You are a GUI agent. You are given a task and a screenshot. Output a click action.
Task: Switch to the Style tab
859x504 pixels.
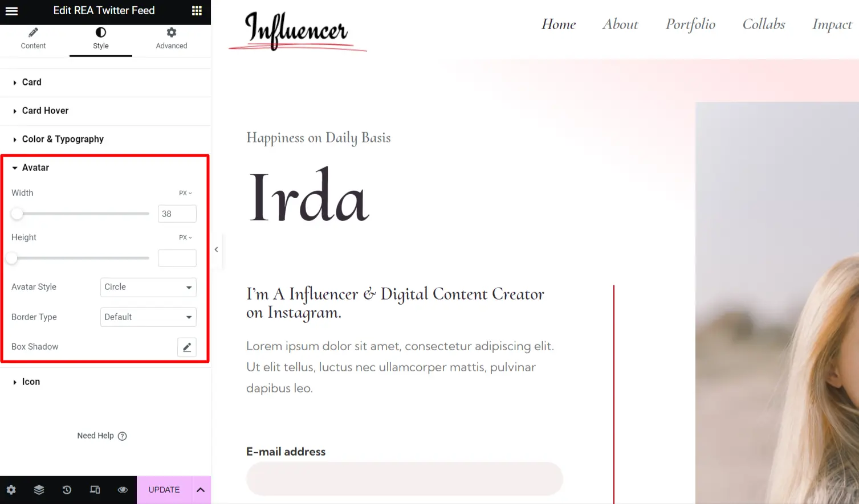point(101,39)
